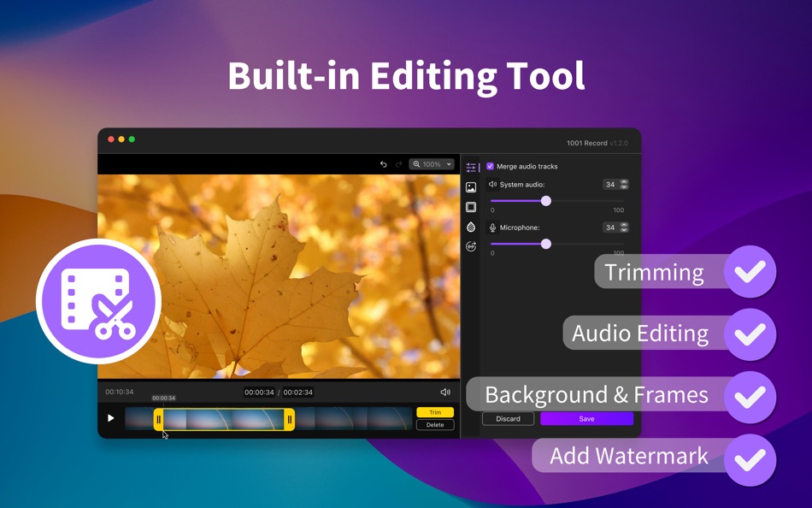Click the maple leaf video preview
The width and height of the screenshot is (812, 508).
click(279, 276)
